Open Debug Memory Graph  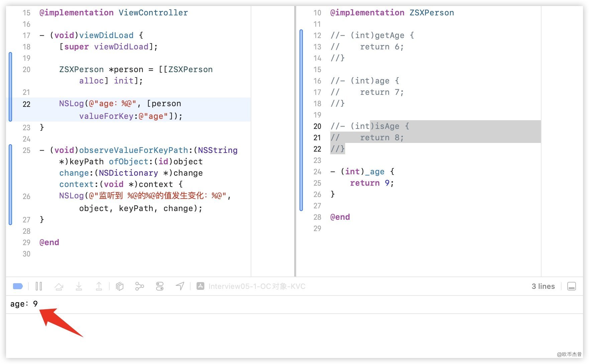point(139,286)
